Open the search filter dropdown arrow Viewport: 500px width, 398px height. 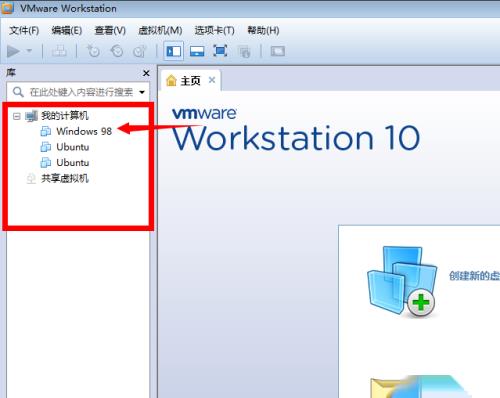pos(142,92)
